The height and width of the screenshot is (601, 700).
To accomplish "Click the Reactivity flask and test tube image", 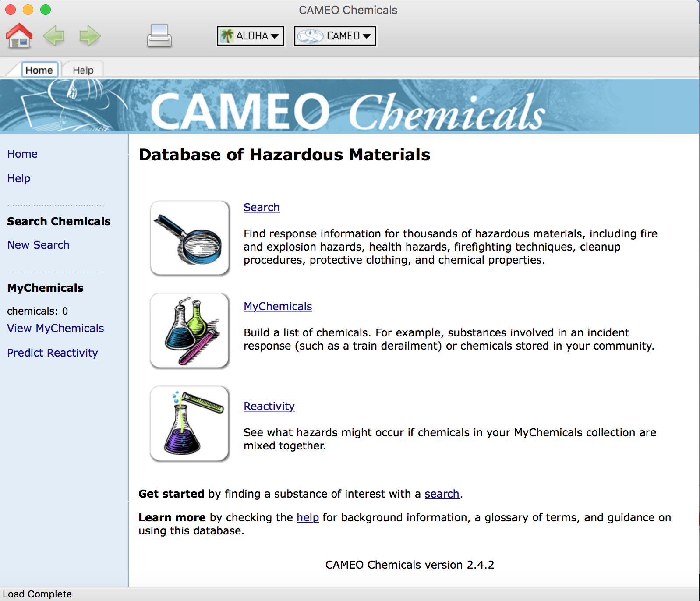I will (x=190, y=424).
